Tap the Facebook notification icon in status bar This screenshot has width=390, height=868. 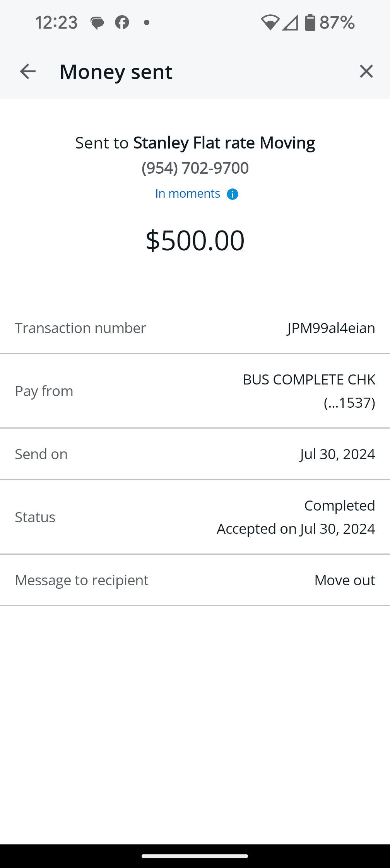pyautogui.click(x=122, y=22)
